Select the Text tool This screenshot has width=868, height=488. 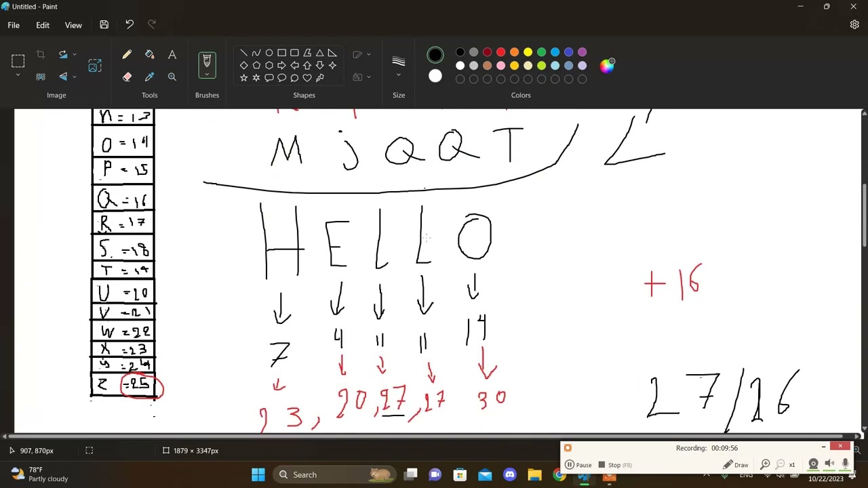172,54
